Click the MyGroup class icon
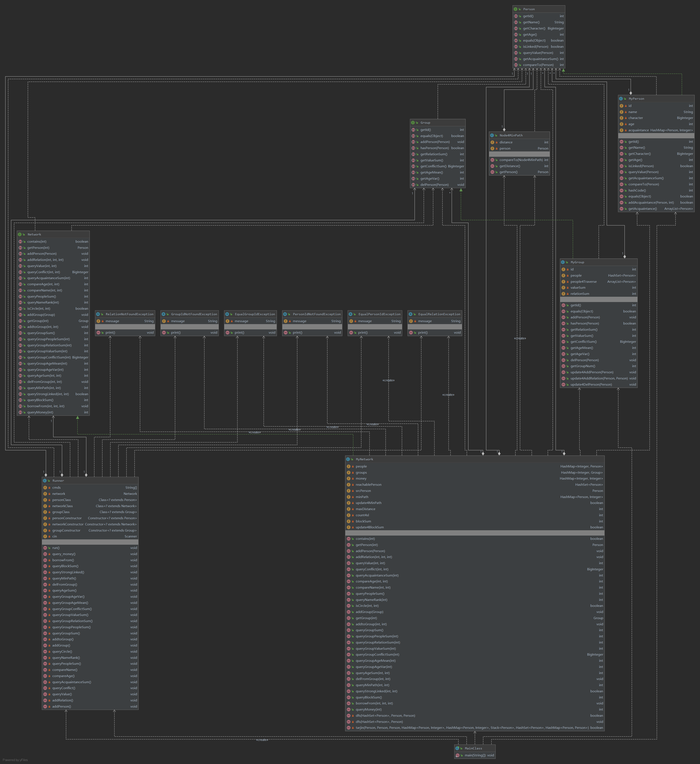The width and height of the screenshot is (700, 764). point(563,262)
